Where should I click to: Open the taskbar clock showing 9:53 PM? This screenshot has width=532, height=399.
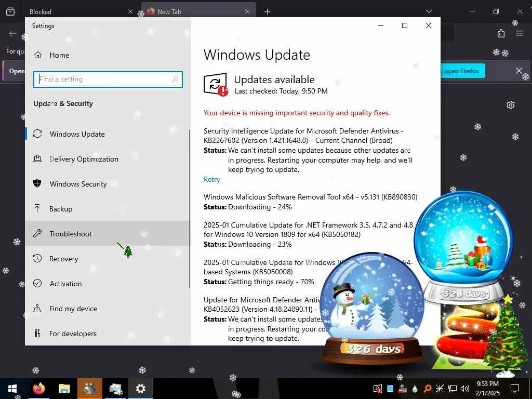click(x=487, y=389)
